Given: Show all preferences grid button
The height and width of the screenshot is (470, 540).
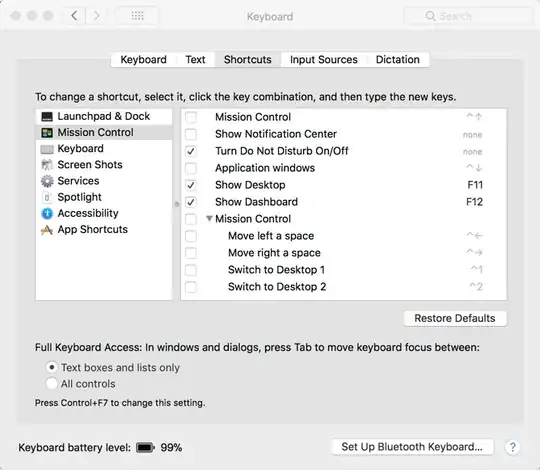Looking at the screenshot, I should click(x=137, y=15).
